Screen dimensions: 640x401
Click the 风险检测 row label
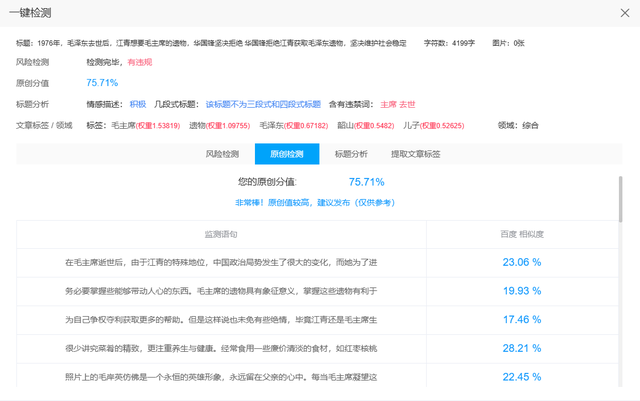click(x=32, y=62)
